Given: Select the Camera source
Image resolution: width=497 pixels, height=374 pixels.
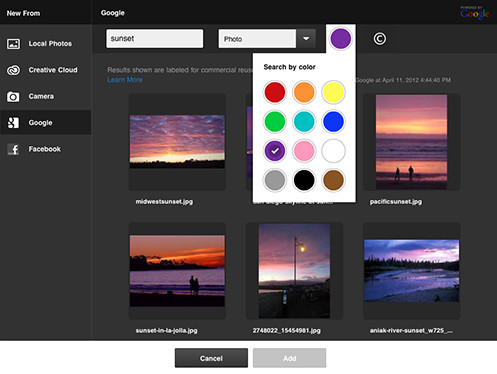Looking at the screenshot, I should [46, 96].
